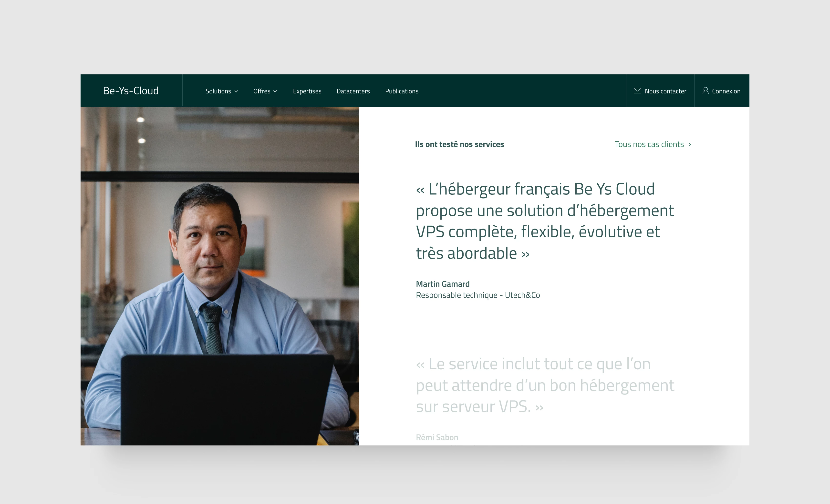Click the Connexion button

(722, 91)
